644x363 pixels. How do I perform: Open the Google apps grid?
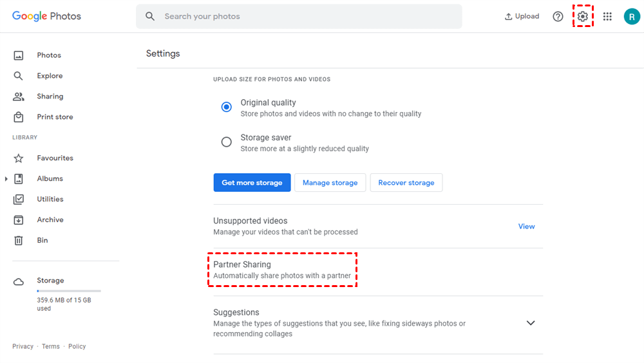pos(607,17)
